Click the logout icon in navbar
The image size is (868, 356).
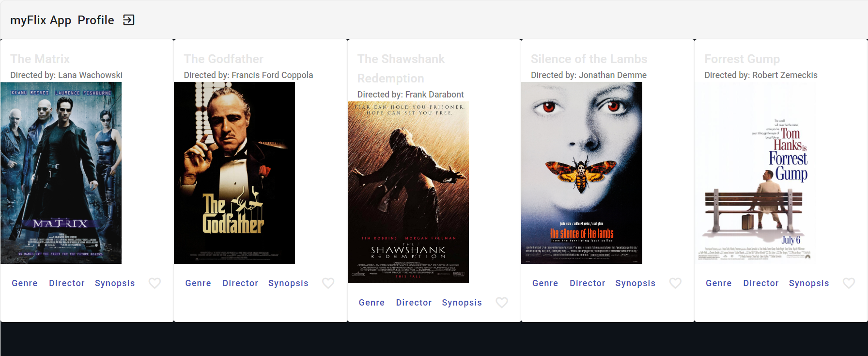point(128,20)
